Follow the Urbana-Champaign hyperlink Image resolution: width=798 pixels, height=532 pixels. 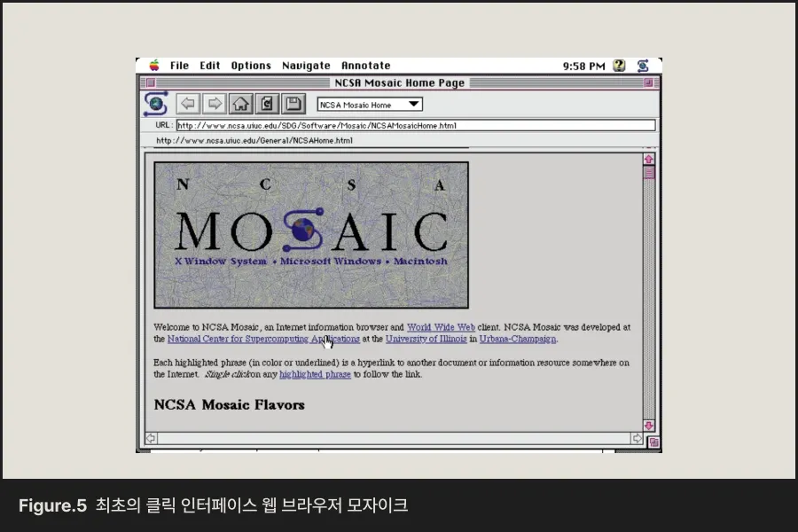pyautogui.click(x=518, y=339)
